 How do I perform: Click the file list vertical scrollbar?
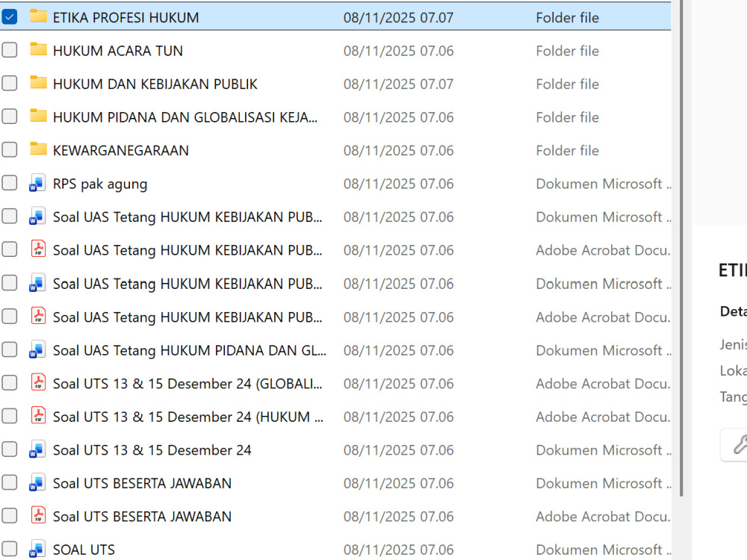tap(681, 248)
